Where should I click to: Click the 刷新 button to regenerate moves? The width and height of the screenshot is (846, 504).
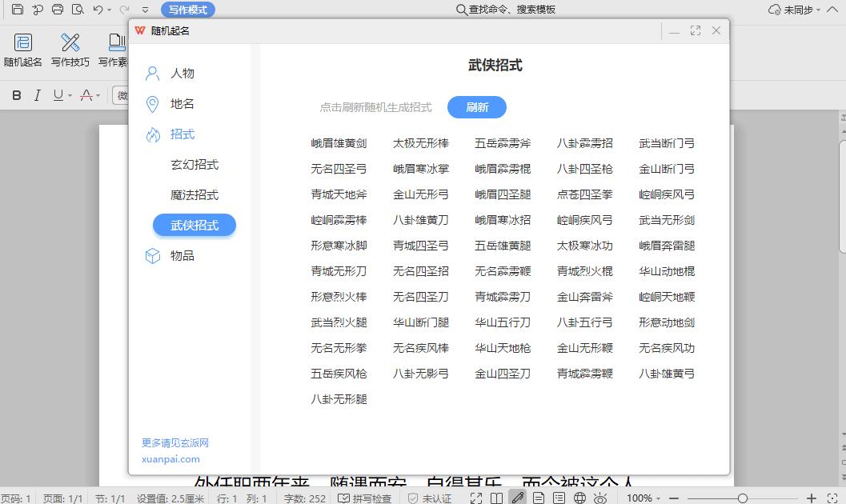pos(477,107)
